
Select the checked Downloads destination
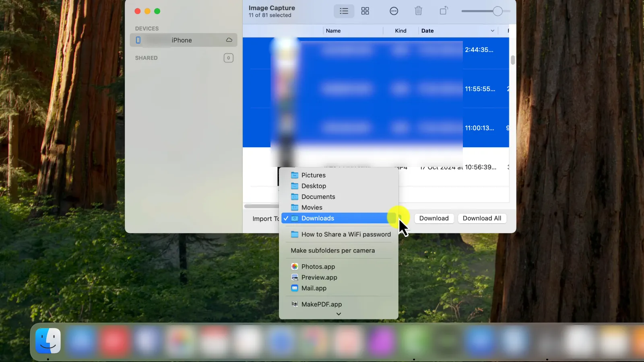318,218
